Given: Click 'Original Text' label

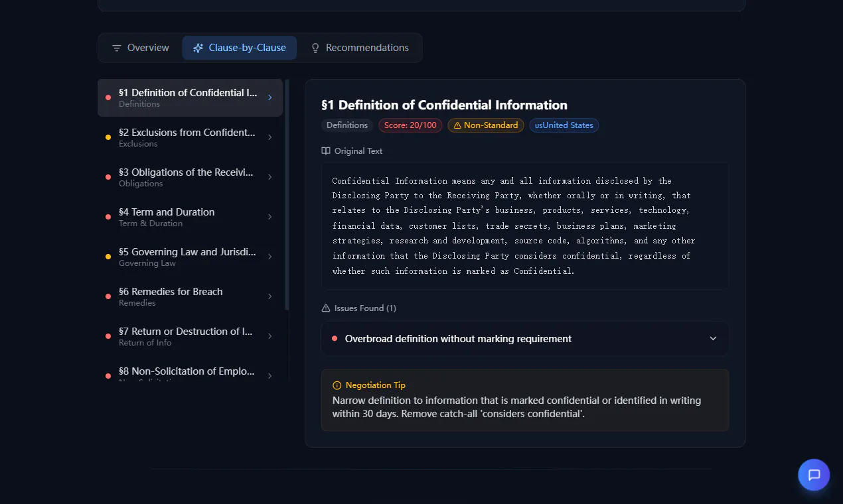Looking at the screenshot, I should coord(358,151).
